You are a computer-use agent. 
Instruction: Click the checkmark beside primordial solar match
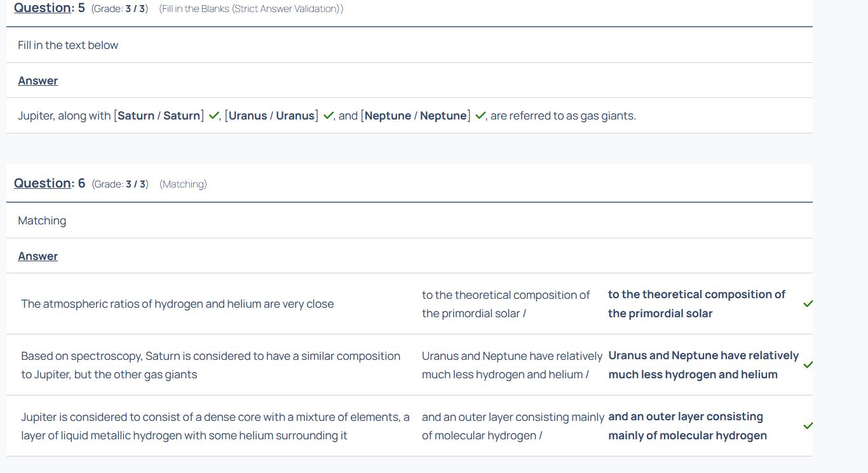(x=808, y=304)
